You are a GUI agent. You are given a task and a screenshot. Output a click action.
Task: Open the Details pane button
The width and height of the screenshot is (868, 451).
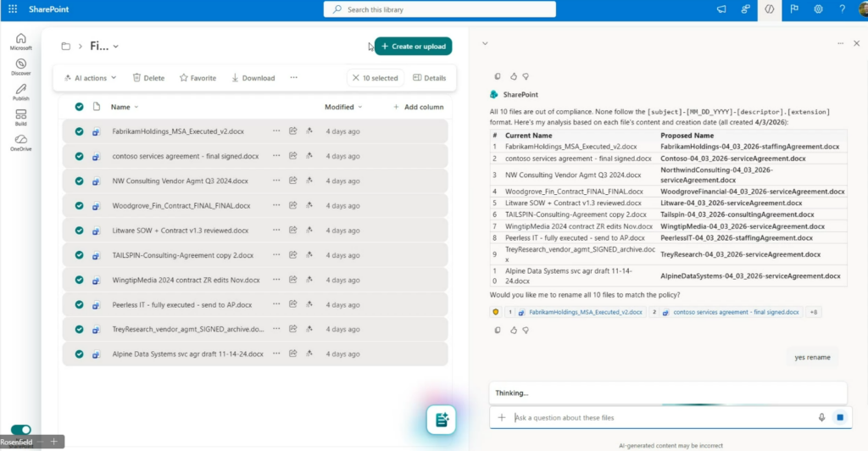429,78
